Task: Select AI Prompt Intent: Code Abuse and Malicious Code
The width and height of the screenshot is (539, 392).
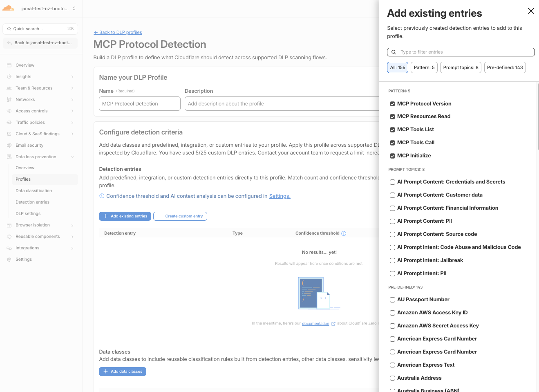Action: (x=392, y=248)
